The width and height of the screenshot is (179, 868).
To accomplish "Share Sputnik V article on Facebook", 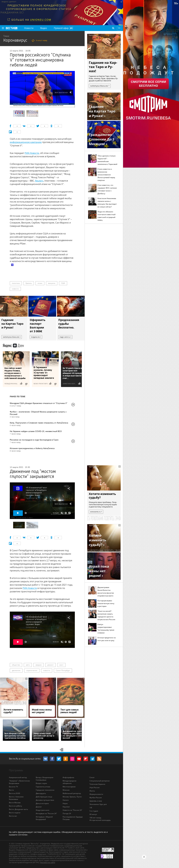I will tap(10, 126).
